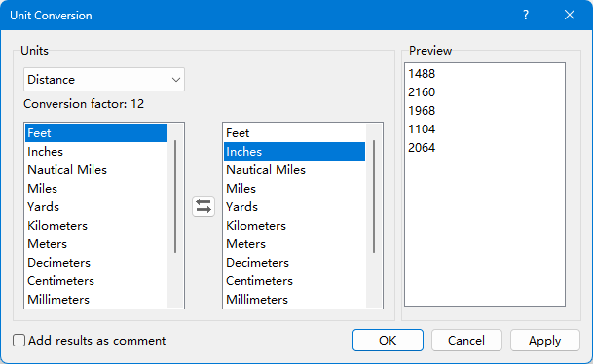
Task: Select Yards in the left list
Action: tap(96, 207)
